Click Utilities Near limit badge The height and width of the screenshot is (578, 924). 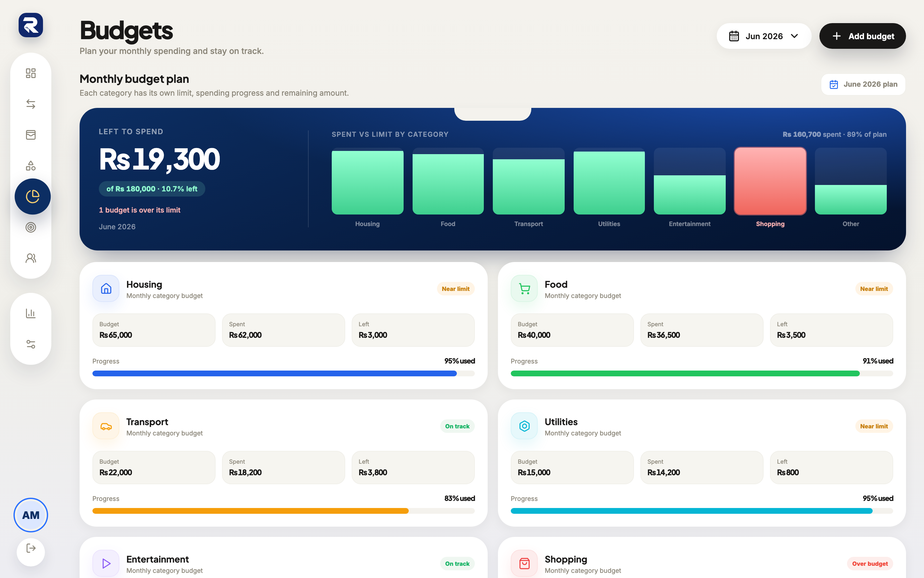pos(874,426)
